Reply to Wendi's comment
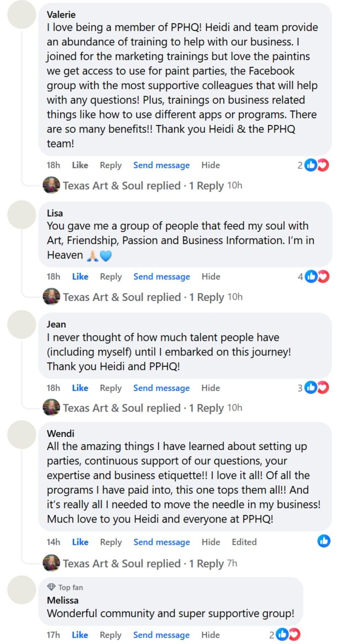Viewport: 362px width, 644px height. pyautogui.click(x=111, y=542)
